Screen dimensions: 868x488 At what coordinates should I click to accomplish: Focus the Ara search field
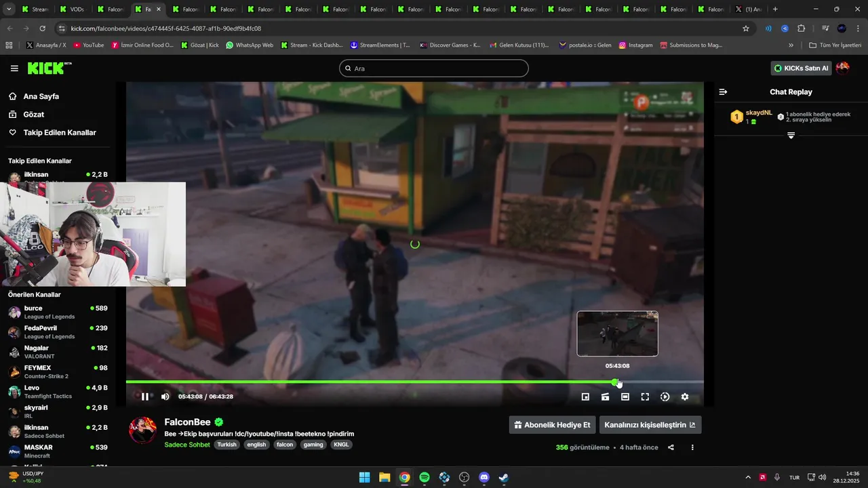click(x=434, y=68)
